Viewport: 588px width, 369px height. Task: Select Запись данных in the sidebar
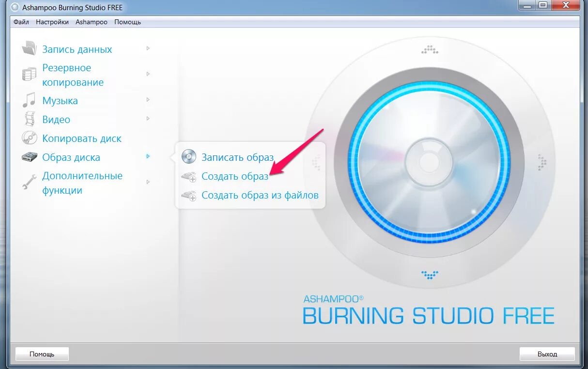point(77,49)
